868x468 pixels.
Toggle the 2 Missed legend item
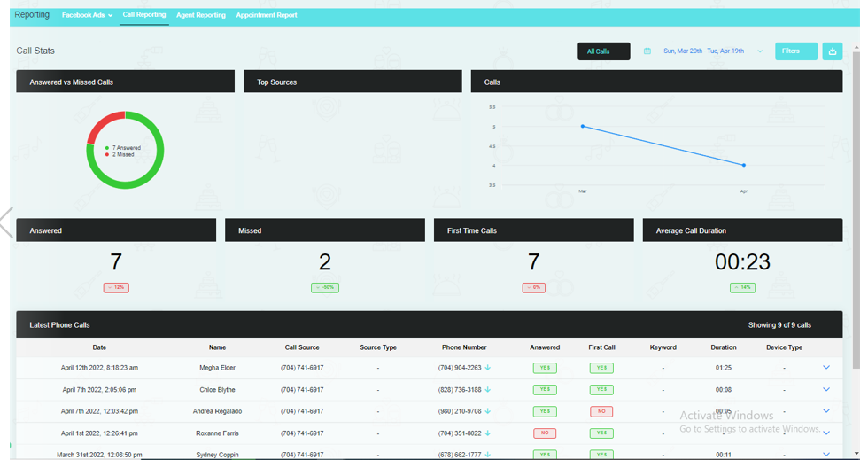pyautogui.click(x=120, y=154)
